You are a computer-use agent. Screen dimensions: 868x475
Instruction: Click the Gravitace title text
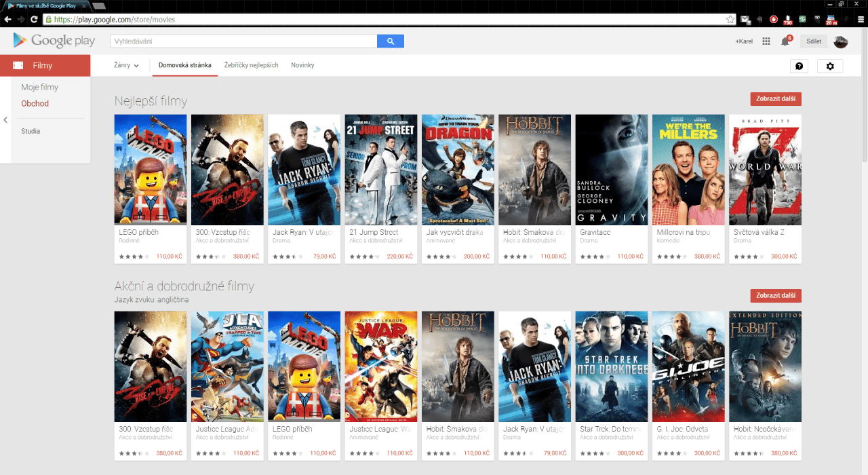tap(595, 232)
